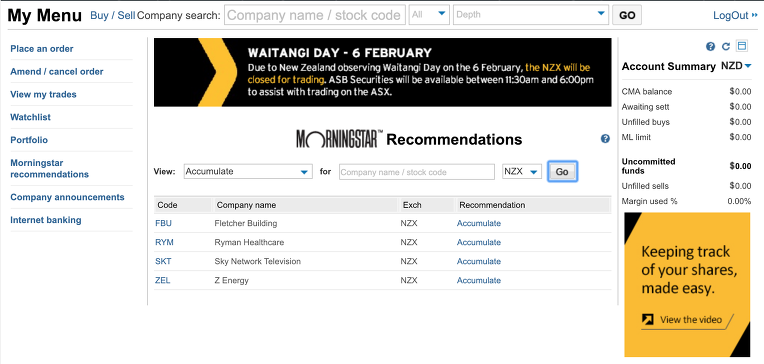Open Accumulate recommendation for Sky Network Television
764x364 pixels.
(478, 261)
